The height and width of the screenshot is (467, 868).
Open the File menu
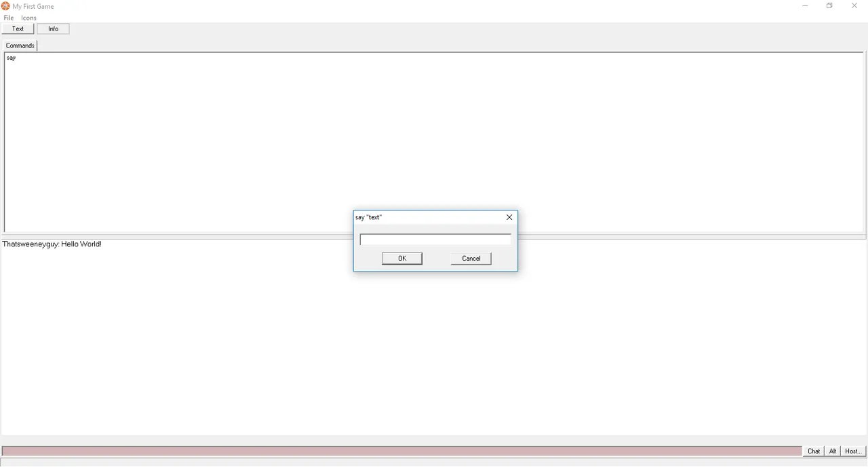click(9, 18)
